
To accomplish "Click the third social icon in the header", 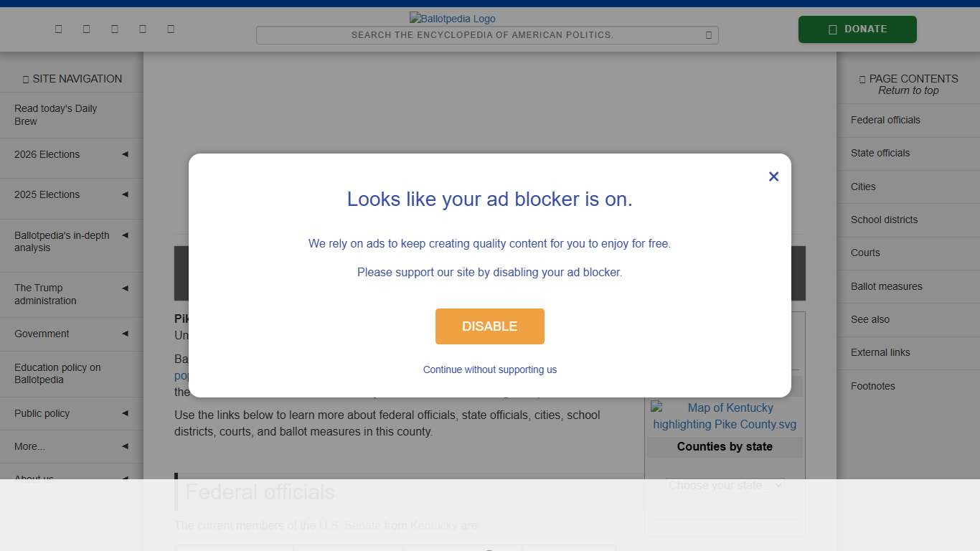I will 115,29.
